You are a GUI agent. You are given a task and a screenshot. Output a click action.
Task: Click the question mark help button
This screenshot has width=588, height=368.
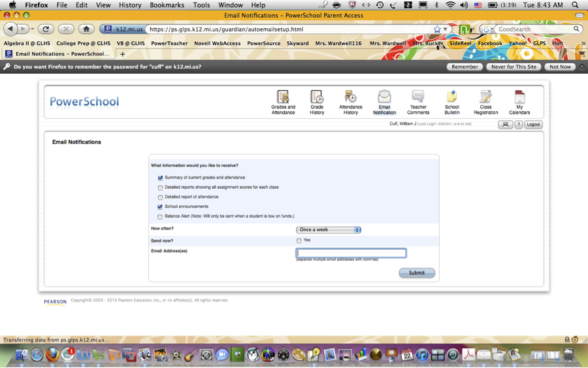point(519,124)
